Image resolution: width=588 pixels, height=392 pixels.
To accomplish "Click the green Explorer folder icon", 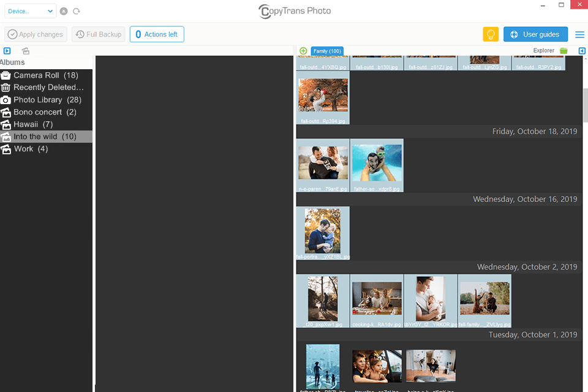I will [563, 51].
